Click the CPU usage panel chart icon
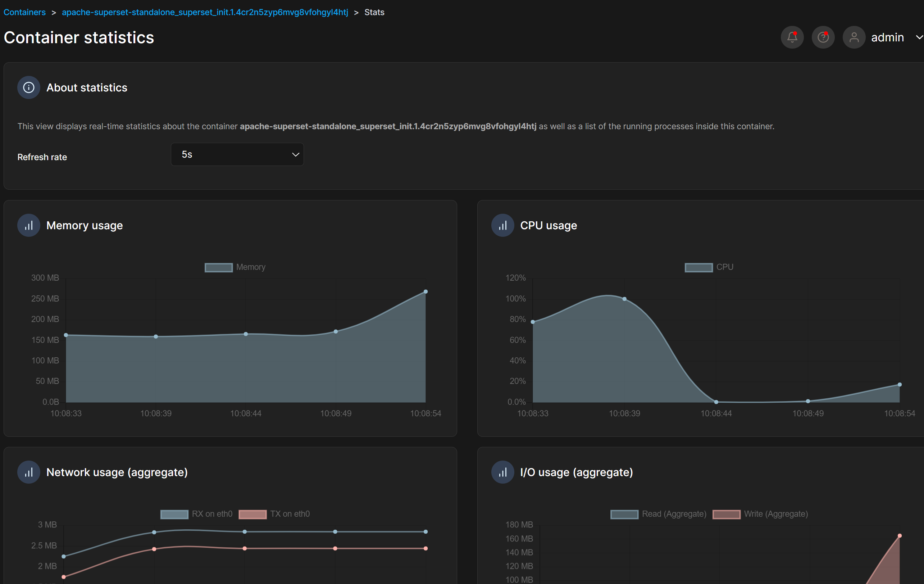The image size is (924, 584). click(x=502, y=225)
